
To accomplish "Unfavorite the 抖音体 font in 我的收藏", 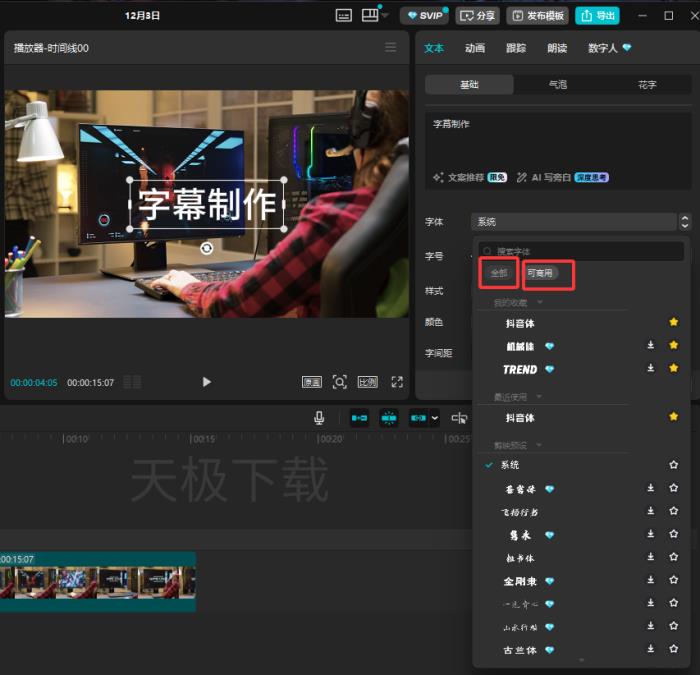I will tap(674, 322).
